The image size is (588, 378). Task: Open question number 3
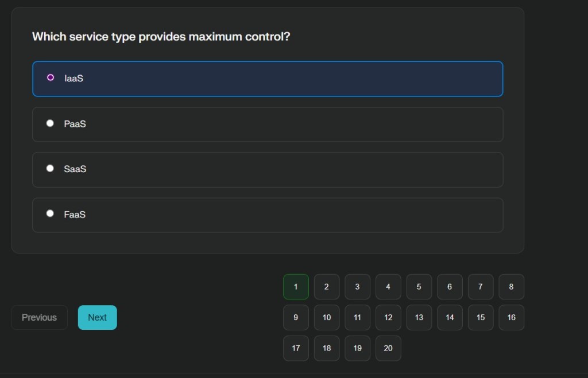pyautogui.click(x=357, y=287)
